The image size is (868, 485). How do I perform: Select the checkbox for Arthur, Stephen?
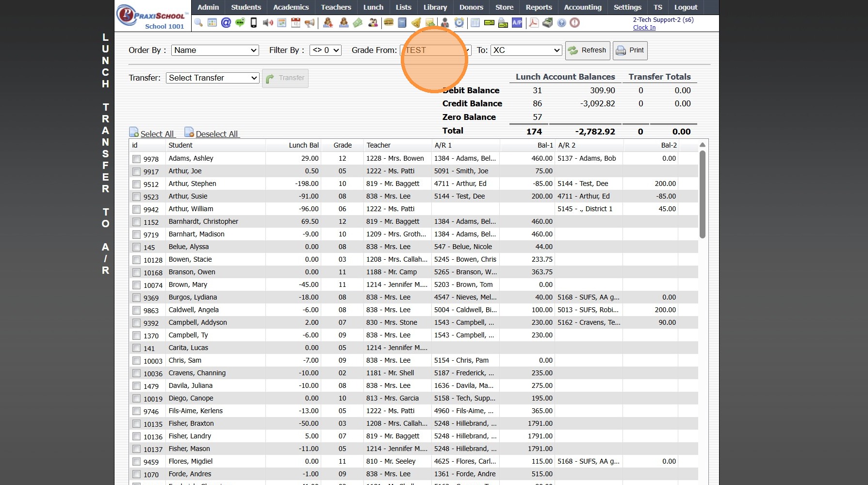click(x=136, y=184)
